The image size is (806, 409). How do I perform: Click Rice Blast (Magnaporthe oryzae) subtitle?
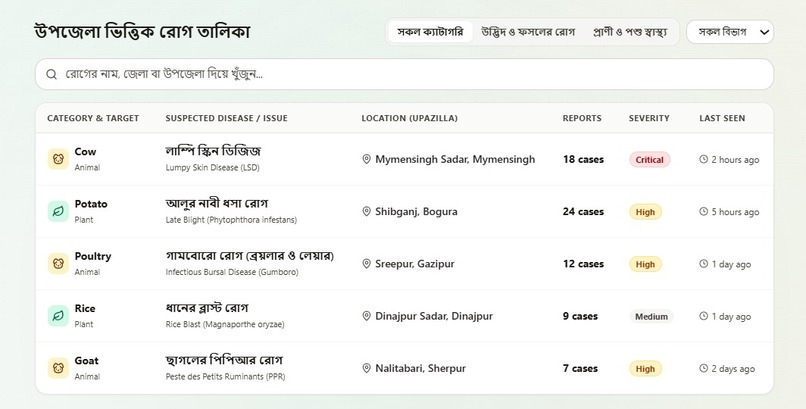tap(225, 325)
